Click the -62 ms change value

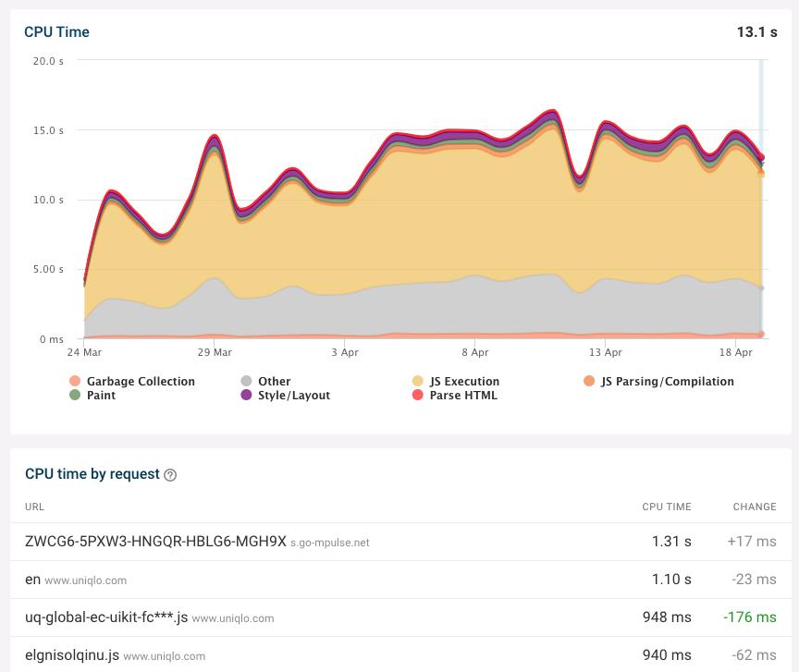pos(755,654)
